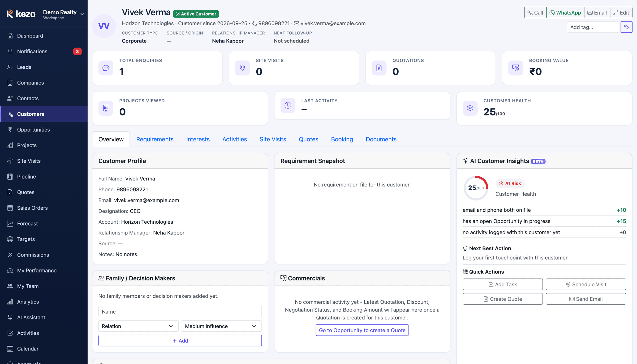Click the Call button
This screenshot has height=364, width=637.
(x=535, y=12)
